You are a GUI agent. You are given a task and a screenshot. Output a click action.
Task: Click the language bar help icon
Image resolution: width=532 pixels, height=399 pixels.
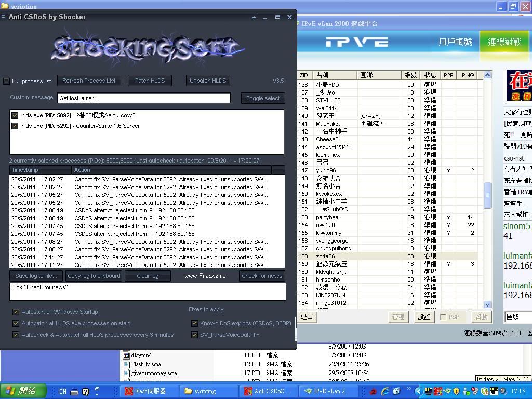point(86,392)
